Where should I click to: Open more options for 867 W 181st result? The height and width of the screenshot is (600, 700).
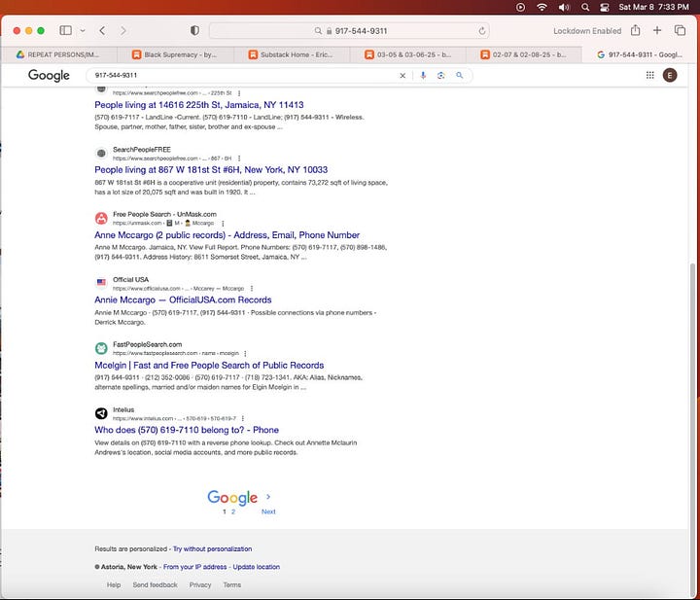(x=239, y=159)
